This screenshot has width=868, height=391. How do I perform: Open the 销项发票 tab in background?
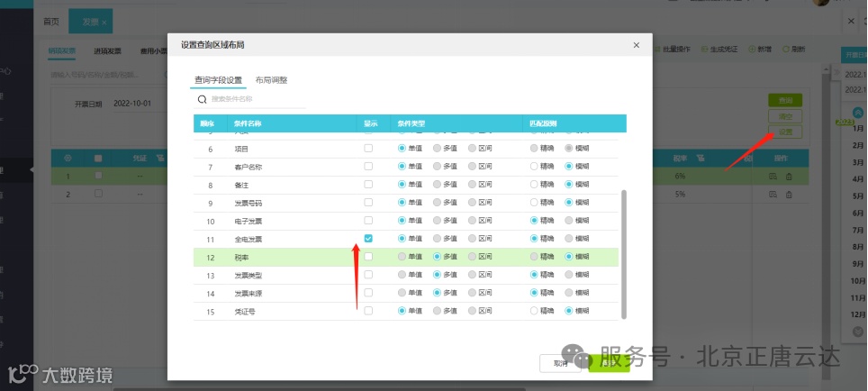pyautogui.click(x=61, y=51)
